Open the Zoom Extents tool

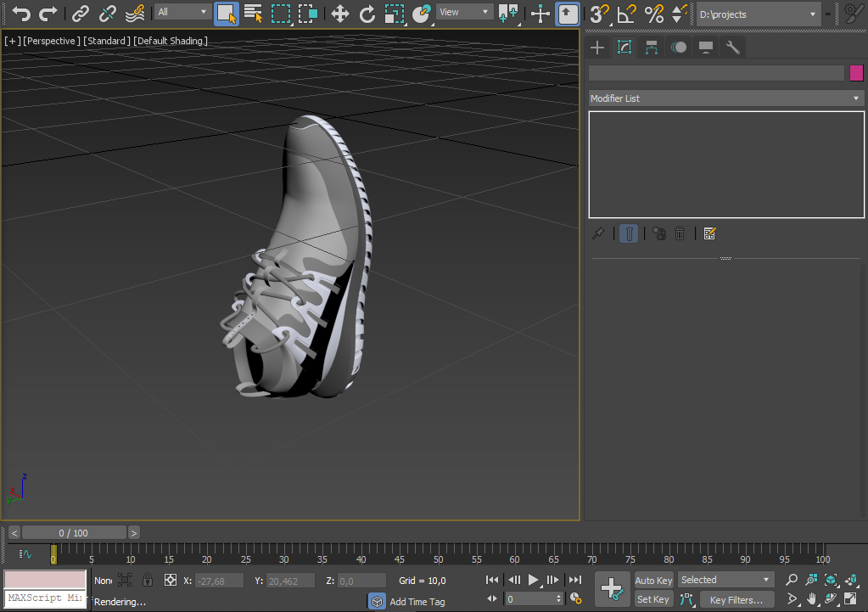point(831,581)
